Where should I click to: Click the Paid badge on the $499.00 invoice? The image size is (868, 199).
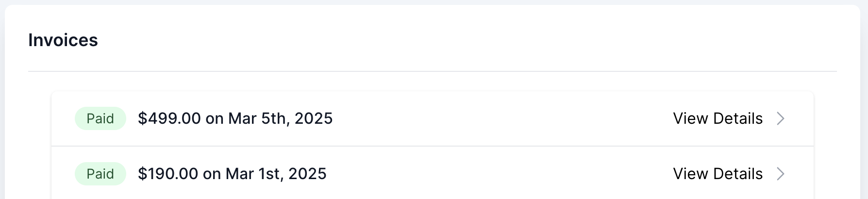[x=100, y=118]
